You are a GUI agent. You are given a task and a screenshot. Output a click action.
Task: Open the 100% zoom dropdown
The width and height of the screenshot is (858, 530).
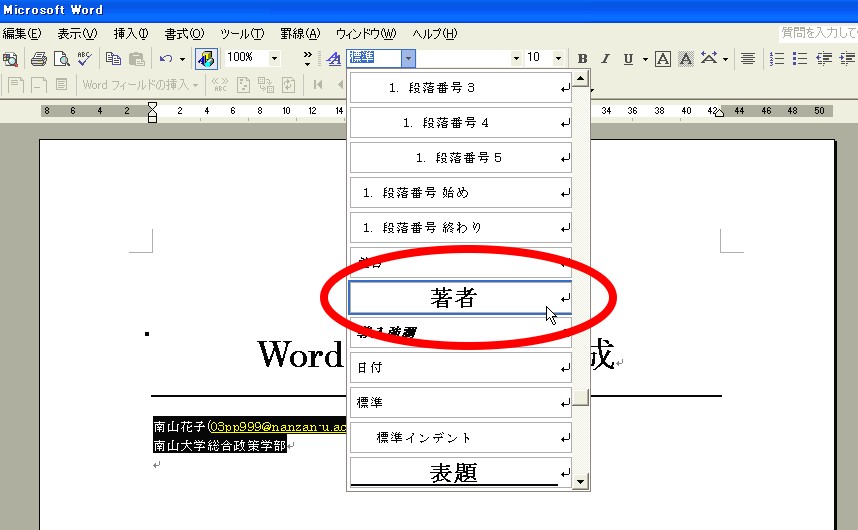275,58
